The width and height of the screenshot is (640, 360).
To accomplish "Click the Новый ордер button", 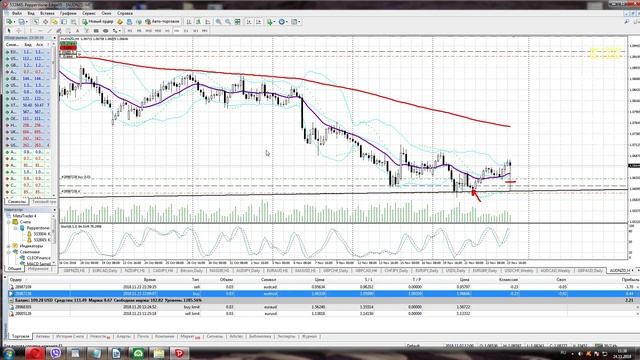I will pos(98,22).
